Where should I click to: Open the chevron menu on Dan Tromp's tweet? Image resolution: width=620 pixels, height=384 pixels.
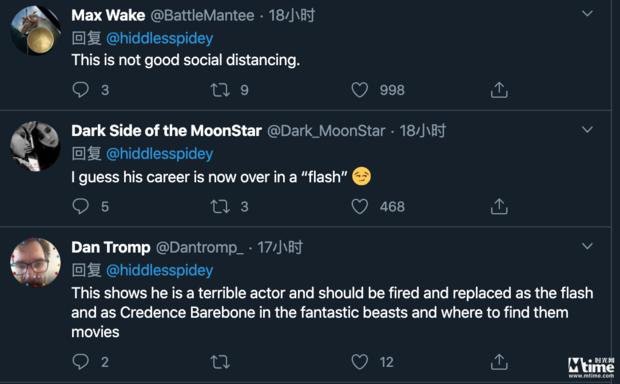(x=587, y=246)
